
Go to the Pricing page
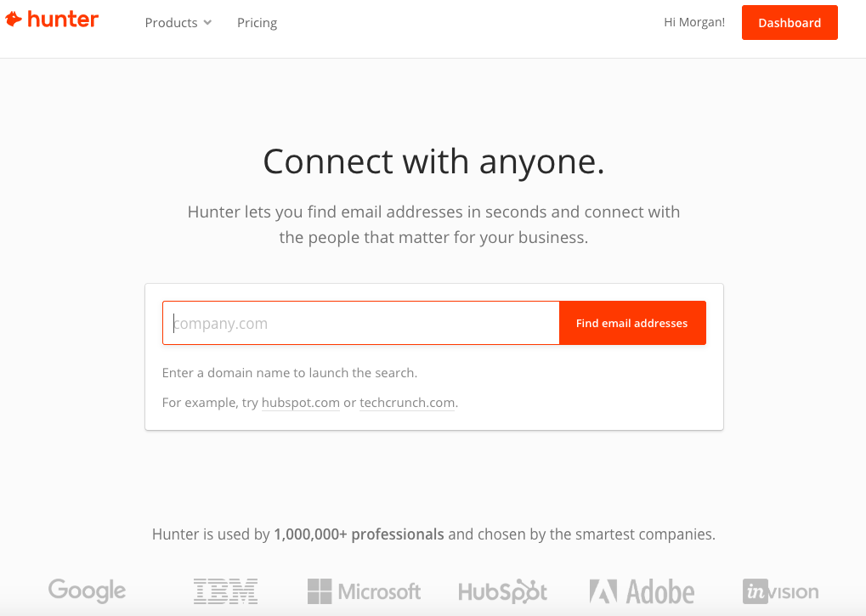click(257, 23)
